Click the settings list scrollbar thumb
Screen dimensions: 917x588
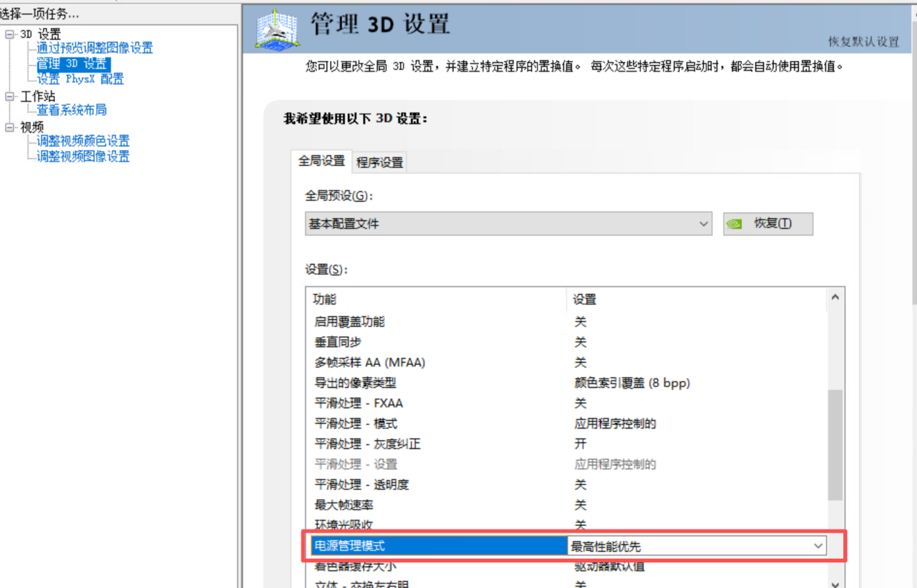click(x=835, y=445)
